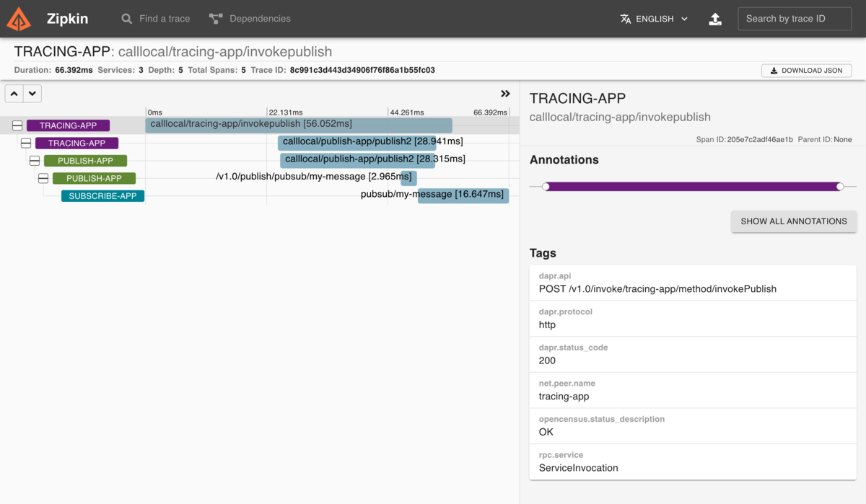Open the ENGLISH language dropdown
Viewport: 866px width, 504px height.
(655, 19)
